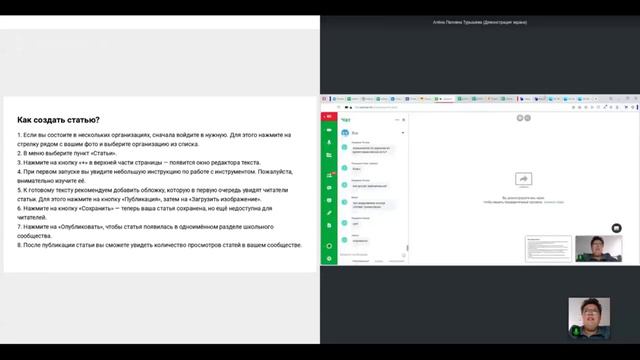Click line starting "8. После публикации статьи"
This screenshot has height=360, width=640.
coord(159,245)
